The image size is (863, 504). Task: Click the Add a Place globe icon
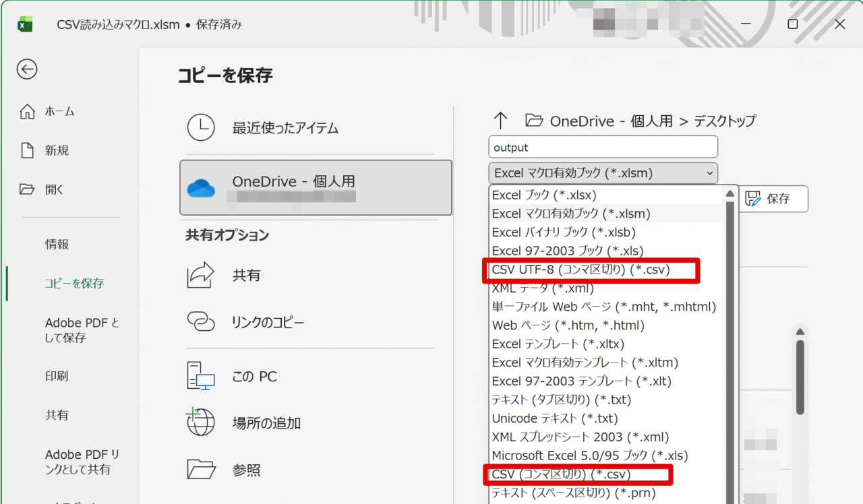pos(200,423)
